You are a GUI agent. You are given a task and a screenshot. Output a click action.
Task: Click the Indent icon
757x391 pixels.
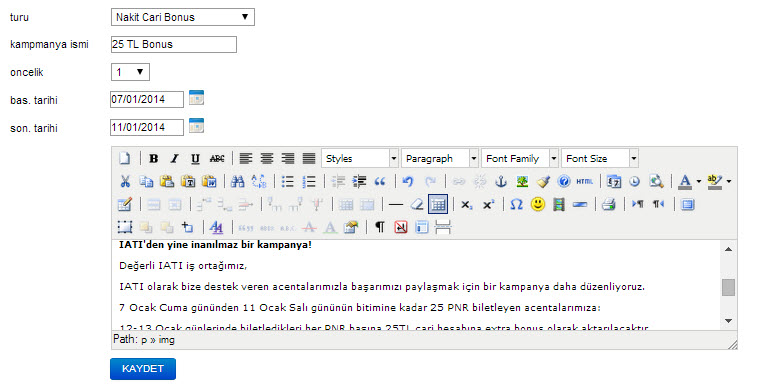click(359, 182)
